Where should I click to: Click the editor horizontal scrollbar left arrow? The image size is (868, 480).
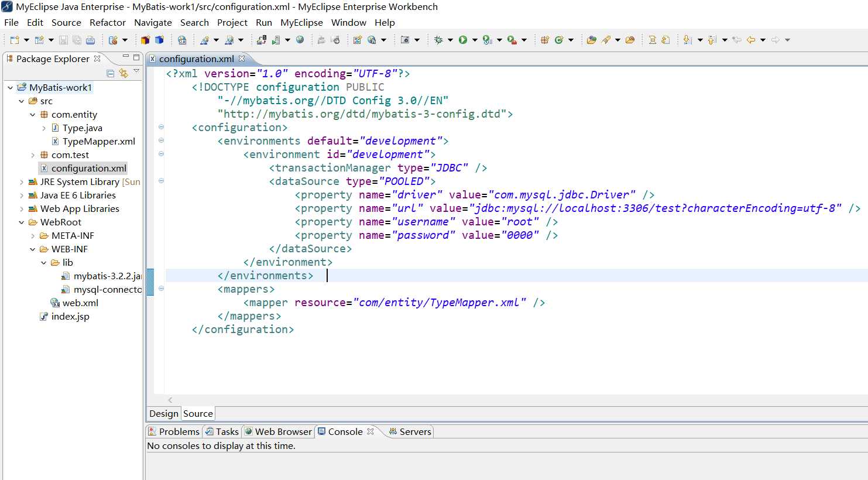click(170, 400)
